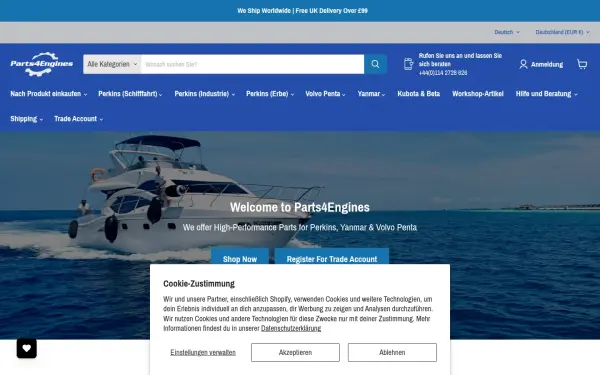Click the Anmeldung login link
Image resolution: width=600 pixels, height=375 pixels.
[547, 64]
